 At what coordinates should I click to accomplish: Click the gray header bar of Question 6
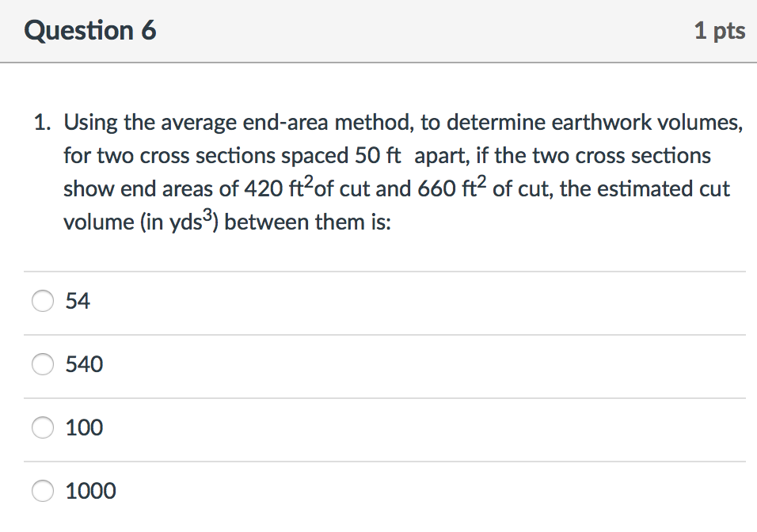point(378,30)
